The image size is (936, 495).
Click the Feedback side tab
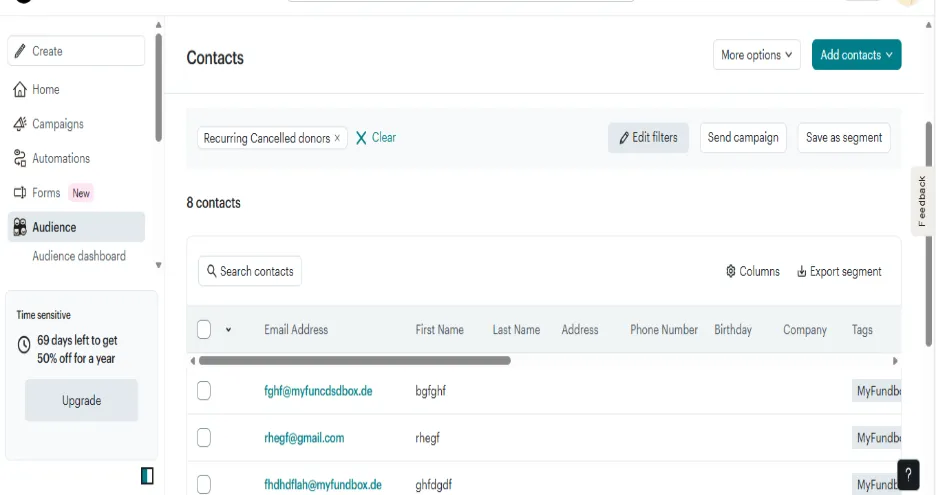coord(922,201)
